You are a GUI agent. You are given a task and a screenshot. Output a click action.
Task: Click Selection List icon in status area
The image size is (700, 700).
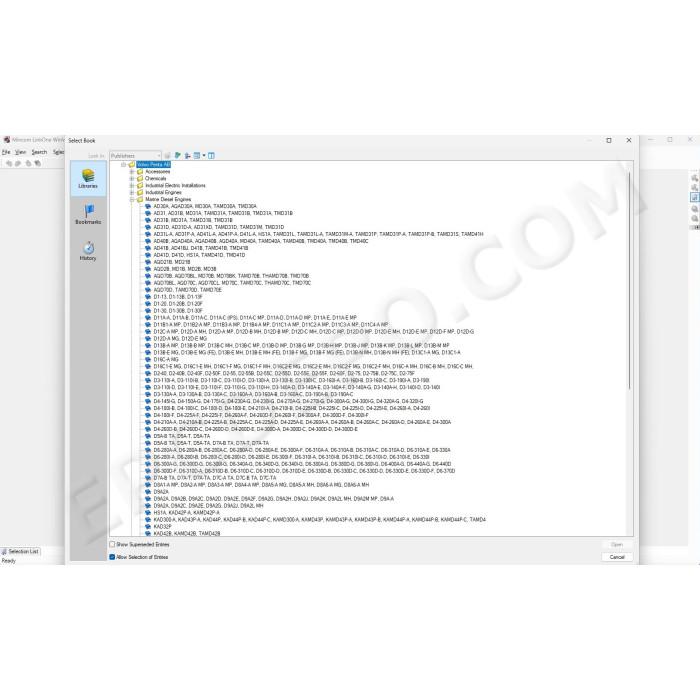(4, 551)
